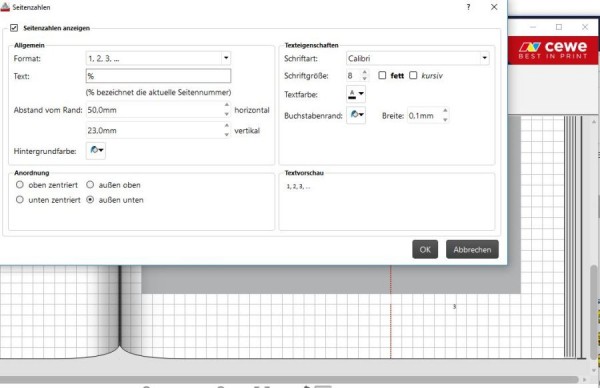Decrease the horizontal Abstand value with down arrow
The width and height of the screenshot is (600, 388).
(x=227, y=114)
